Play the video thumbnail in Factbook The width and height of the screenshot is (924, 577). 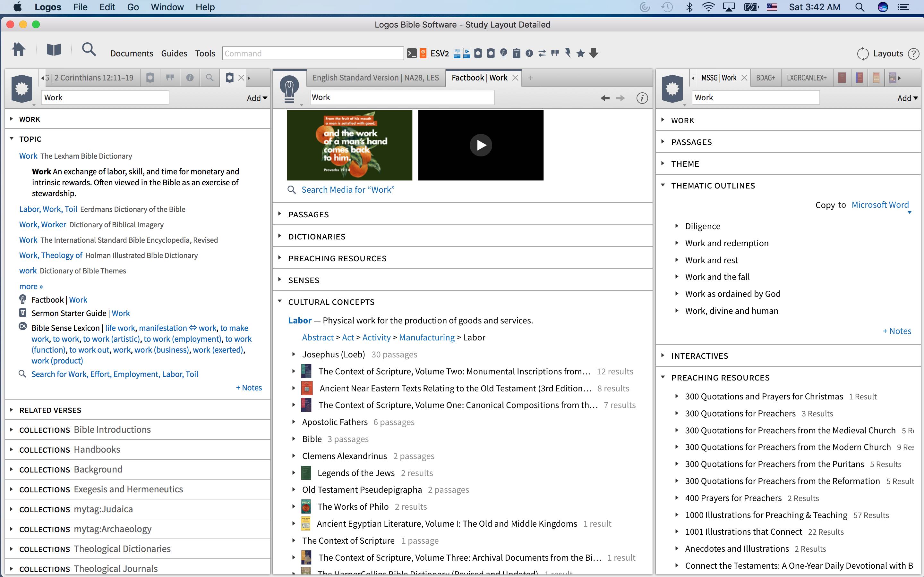[x=480, y=145]
